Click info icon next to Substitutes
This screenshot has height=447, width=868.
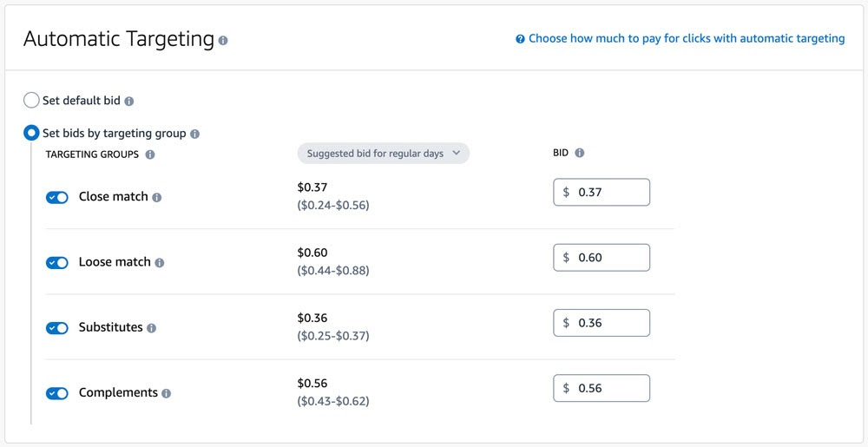(152, 328)
